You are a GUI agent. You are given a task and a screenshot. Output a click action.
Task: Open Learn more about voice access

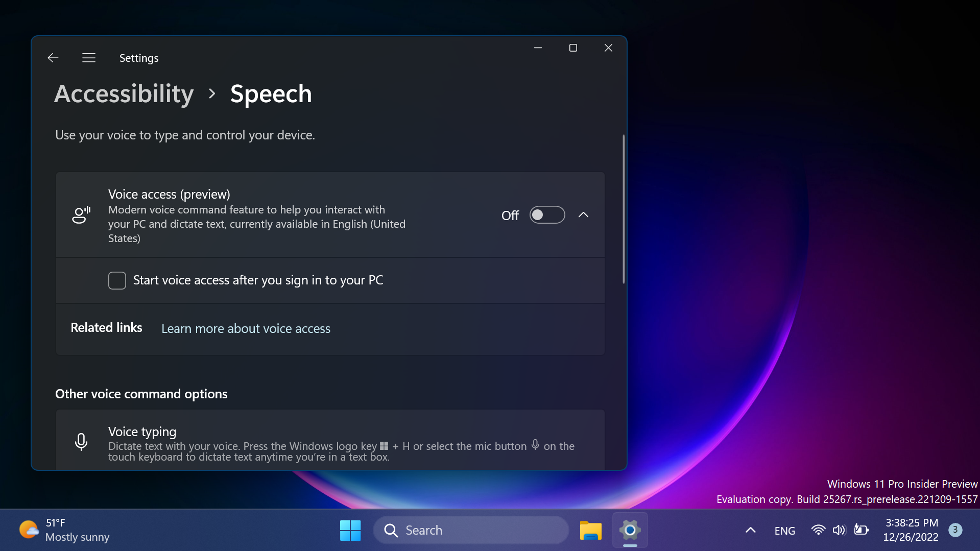click(x=246, y=328)
